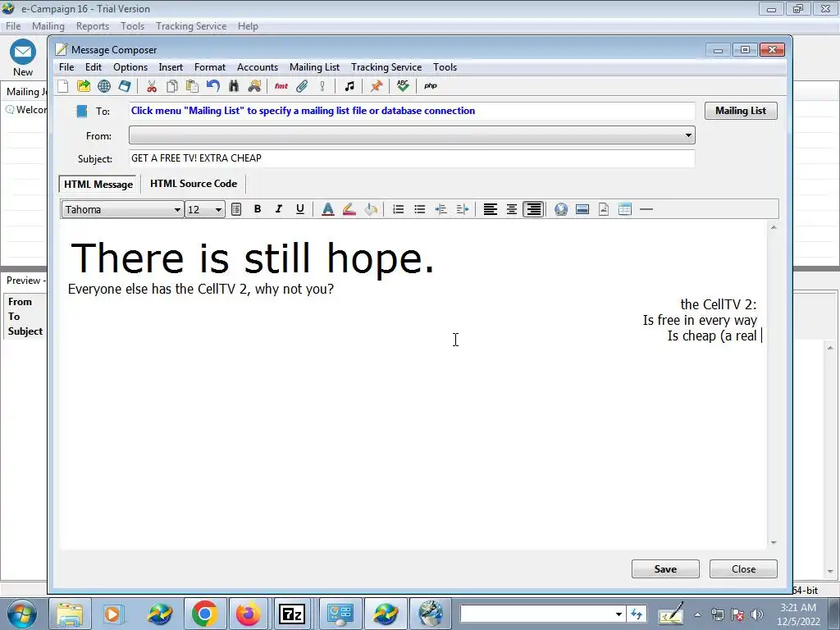
Task: Open Find and Replace binoculars icon
Action: [254, 86]
